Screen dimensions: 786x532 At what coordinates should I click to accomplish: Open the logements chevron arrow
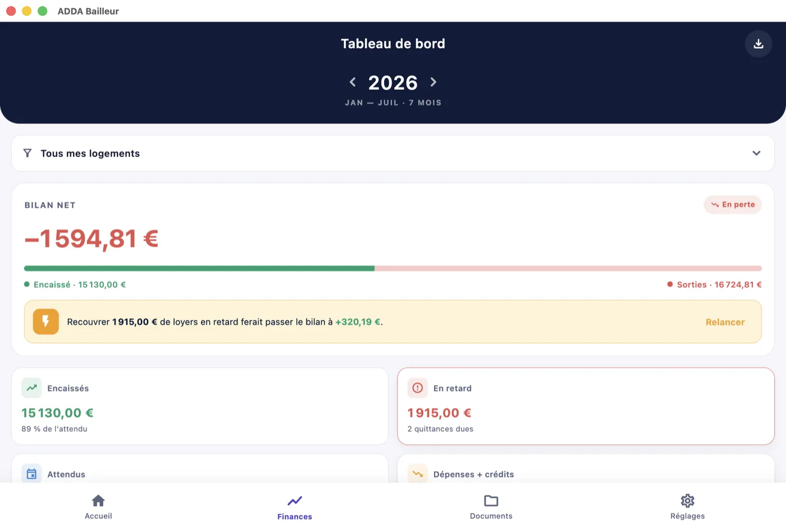click(x=756, y=153)
